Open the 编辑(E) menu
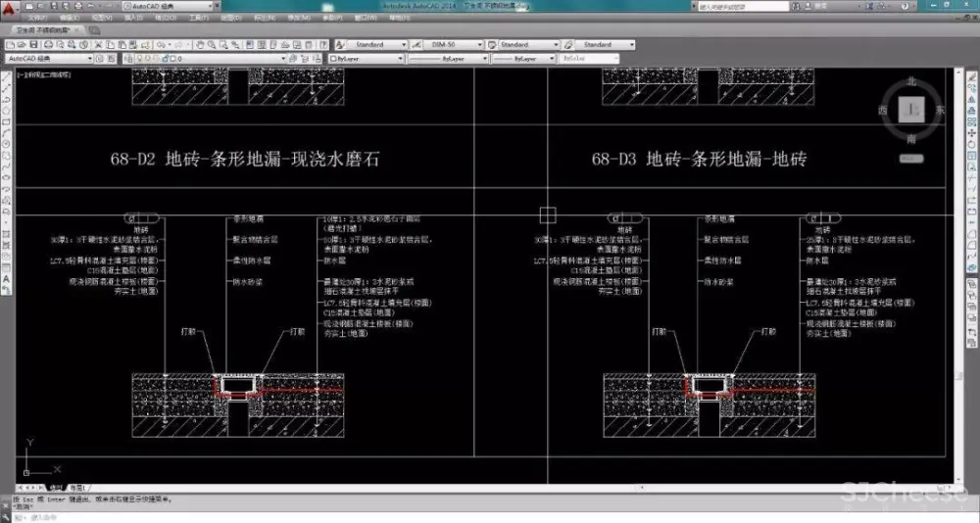The image size is (980, 523). [70, 18]
